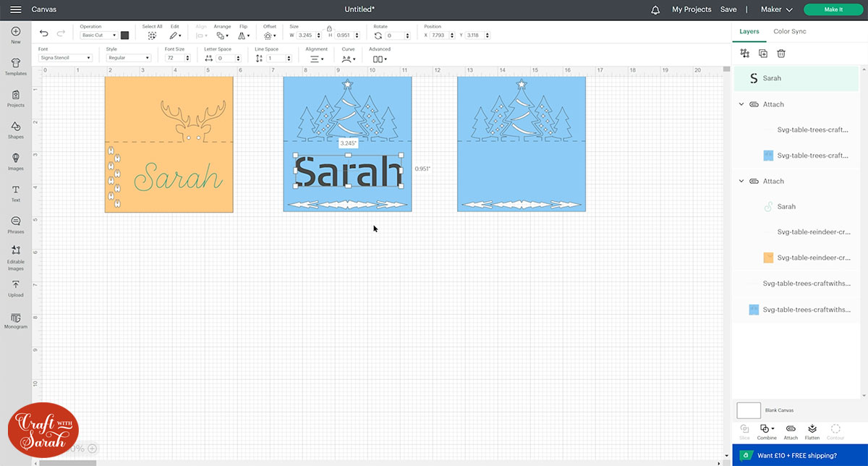The height and width of the screenshot is (466, 868).
Task: Click the Undo arrow
Action: (44, 34)
